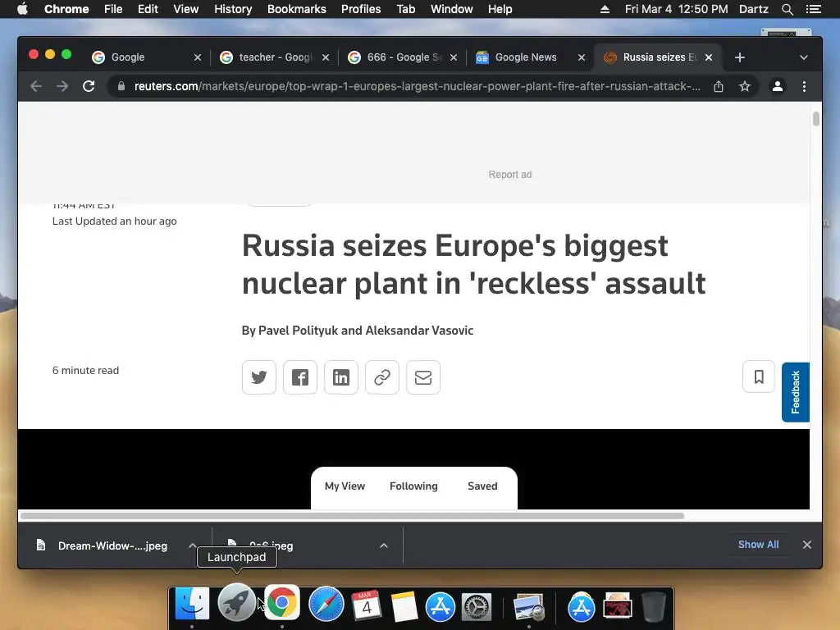Reload the page in Chrome
840x630 pixels.
(89, 86)
